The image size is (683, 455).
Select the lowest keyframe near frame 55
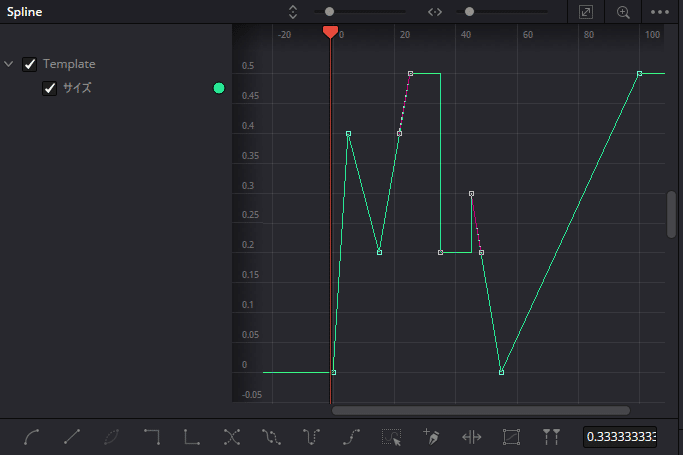click(501, 372)
